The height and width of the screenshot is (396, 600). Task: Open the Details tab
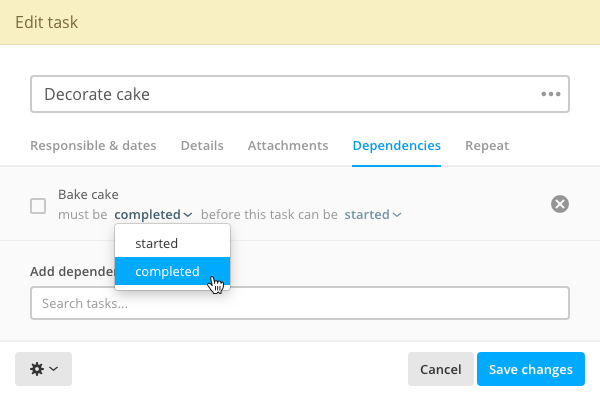(202, 146)
